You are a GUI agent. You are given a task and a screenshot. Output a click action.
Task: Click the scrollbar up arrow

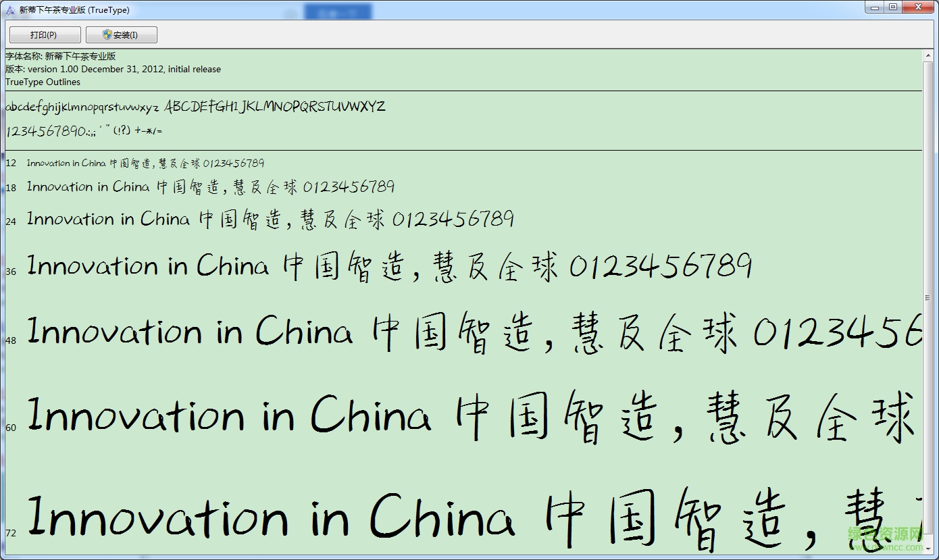928,55
